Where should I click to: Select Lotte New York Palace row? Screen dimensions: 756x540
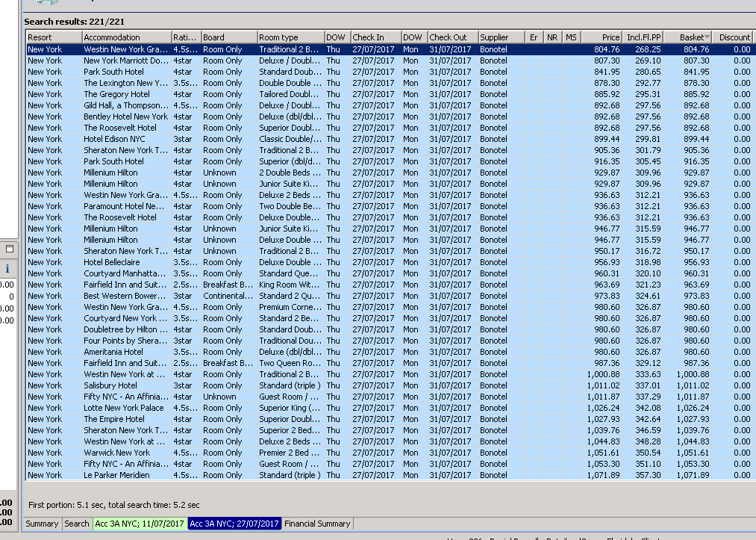[389, 408]
